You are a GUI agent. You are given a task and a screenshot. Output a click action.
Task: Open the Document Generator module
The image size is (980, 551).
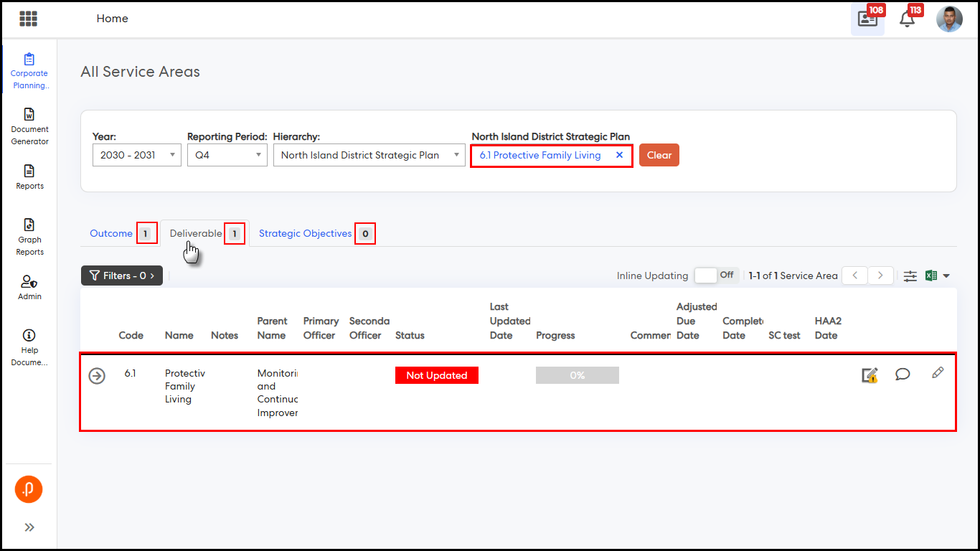[29, 126]
